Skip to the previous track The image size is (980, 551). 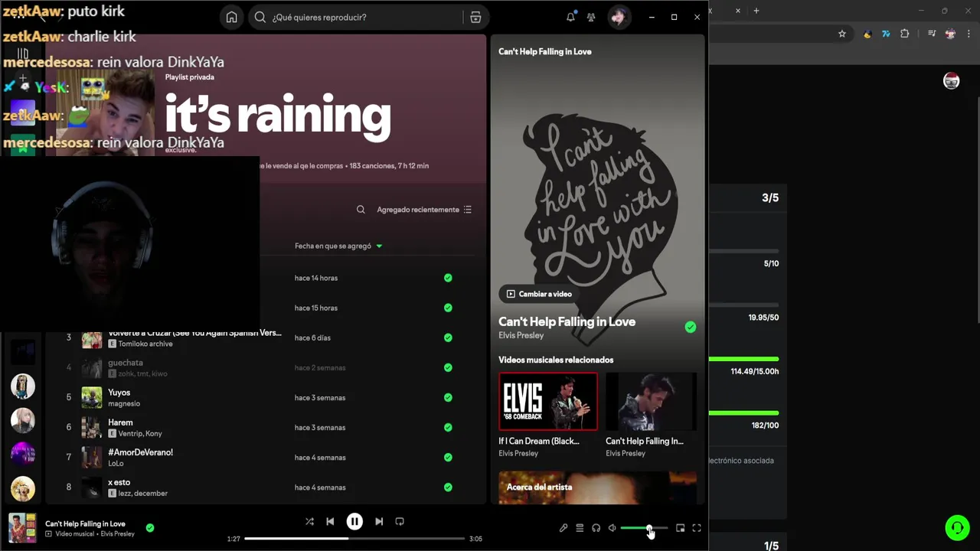[330, 522]
